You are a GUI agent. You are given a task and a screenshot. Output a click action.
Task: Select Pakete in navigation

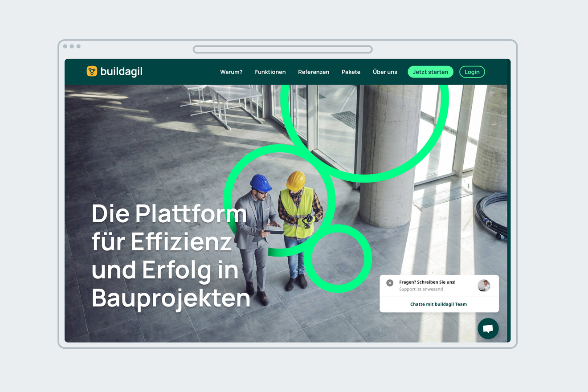351,72
